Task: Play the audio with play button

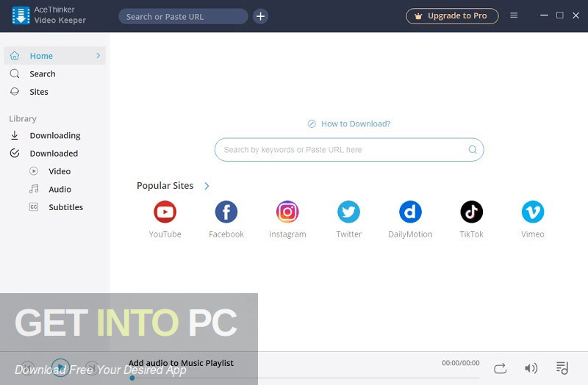Action: pyautogui.click(x=60, y=367)
